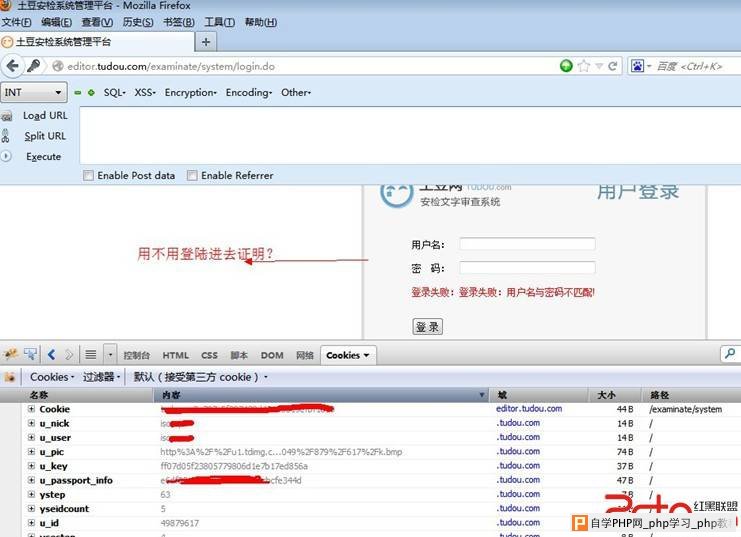This screenshot has height=537, width=741.
Task: Expand the Cookie row
Action: point(31,409)
